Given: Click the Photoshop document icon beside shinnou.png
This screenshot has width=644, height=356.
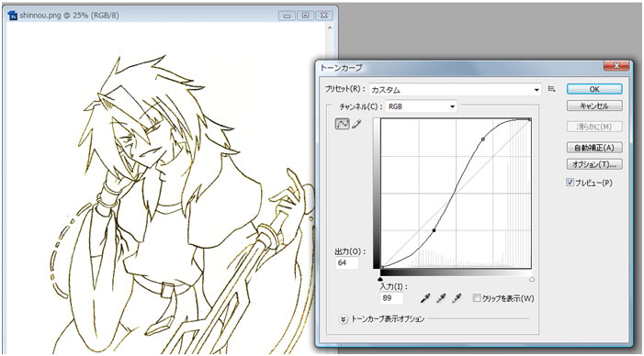Looking at the screenshot, I should tap(12, 16).
